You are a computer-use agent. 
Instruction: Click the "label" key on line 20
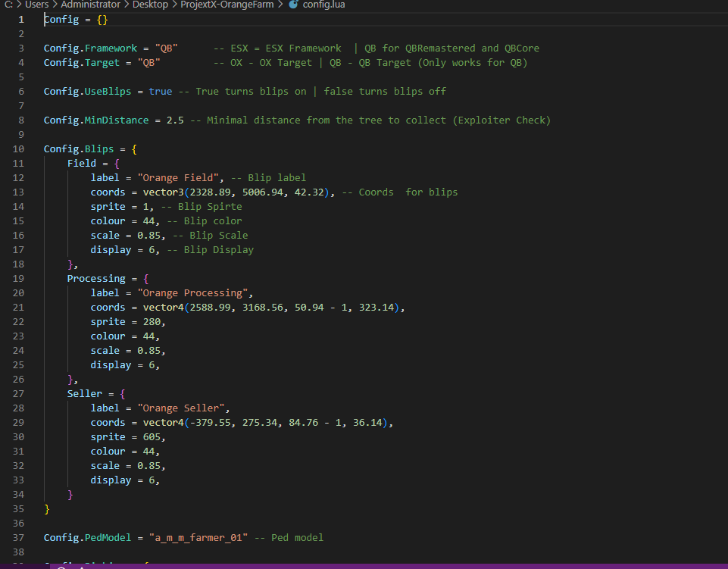pos(105,293)
